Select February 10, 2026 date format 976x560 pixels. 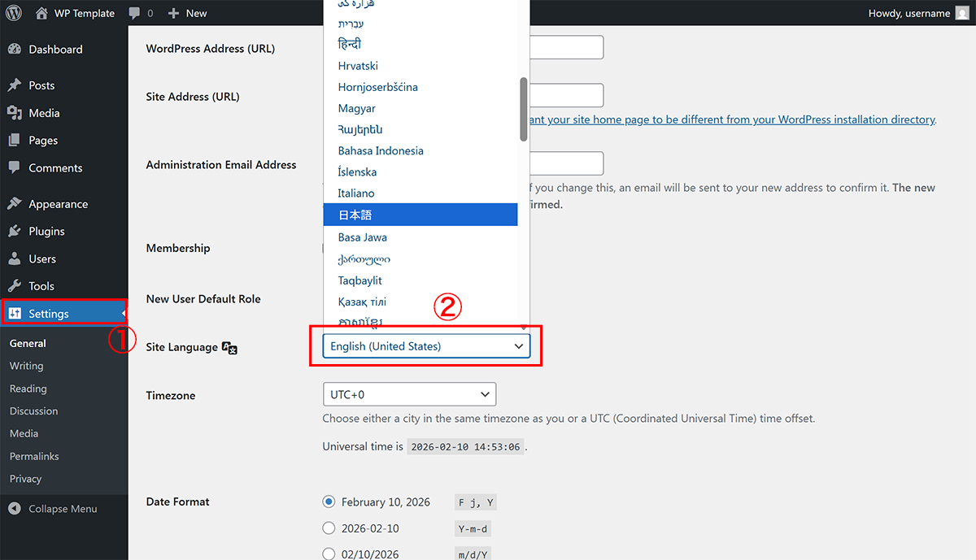329,501
